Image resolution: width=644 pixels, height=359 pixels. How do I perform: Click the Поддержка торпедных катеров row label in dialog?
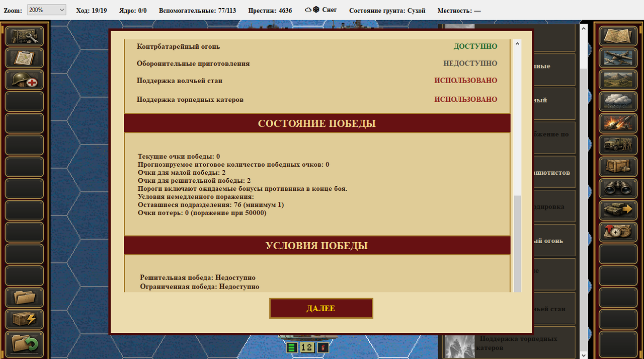coord(190,100)
